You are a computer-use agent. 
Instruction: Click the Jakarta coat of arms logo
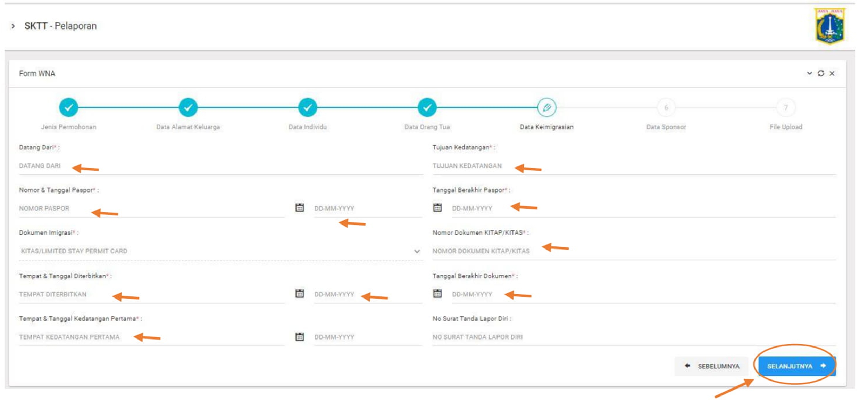point(830,26)
